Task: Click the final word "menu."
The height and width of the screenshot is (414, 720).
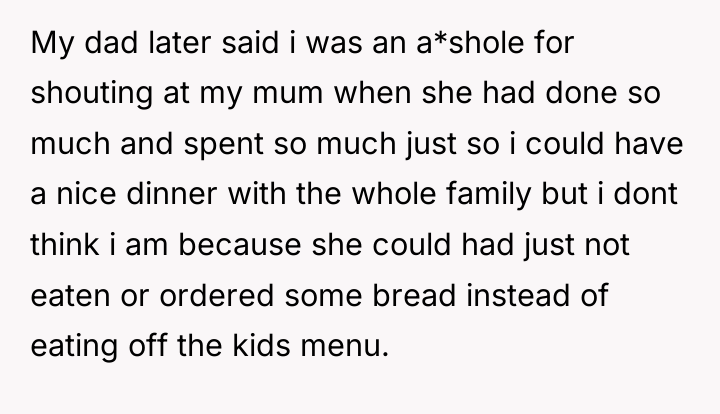Action: click(x=345, y=346)
